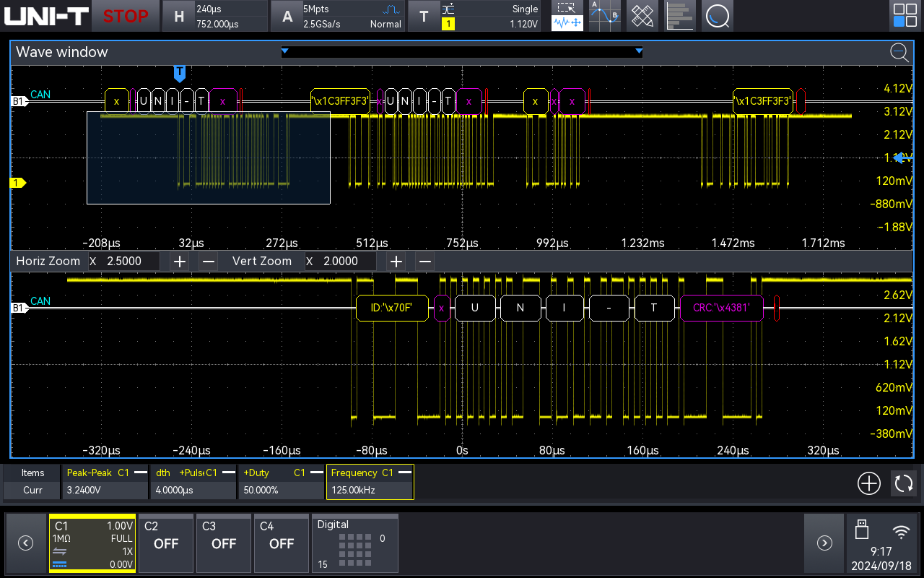Turn on channel C3

223,543
